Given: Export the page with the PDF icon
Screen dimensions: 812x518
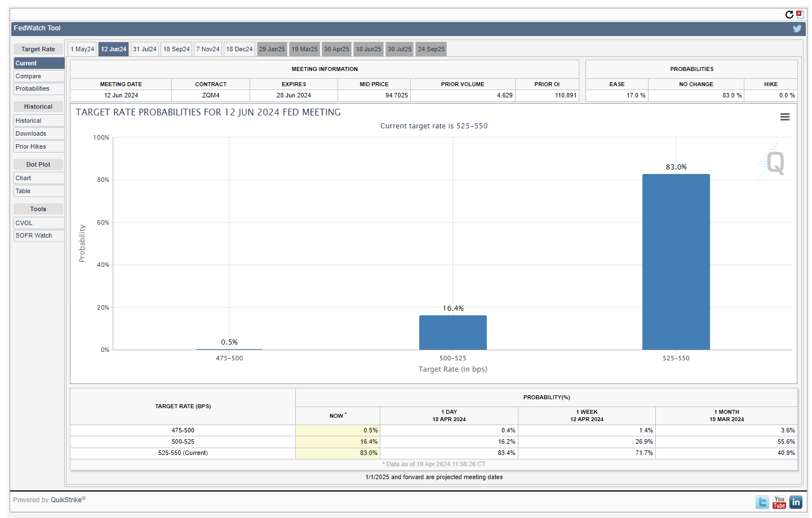Looking at the screenshot, I should tap(800, 15).
